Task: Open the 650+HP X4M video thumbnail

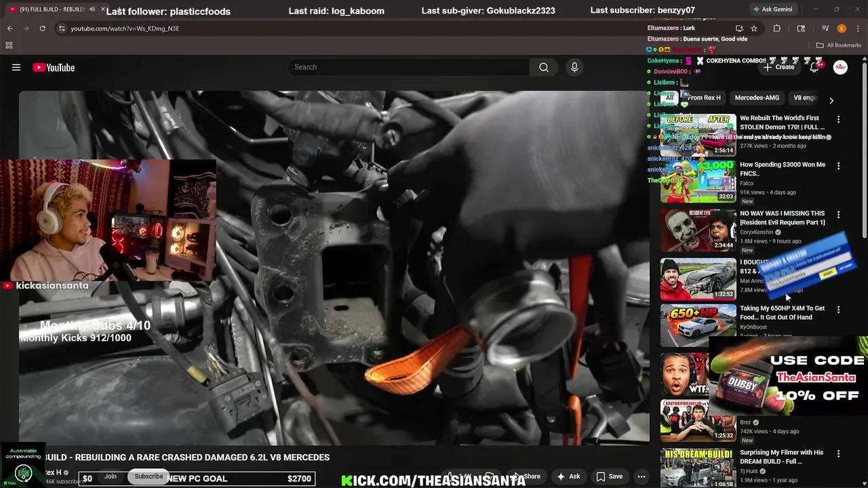Action: click(x=698, y=325)
